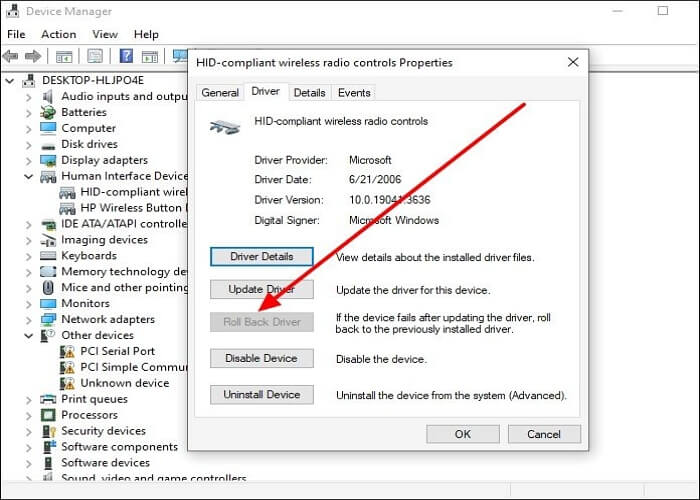This screenshot has width=700, height=500.
Task: Confirm the dialog with OK
Action: point(462,434)
